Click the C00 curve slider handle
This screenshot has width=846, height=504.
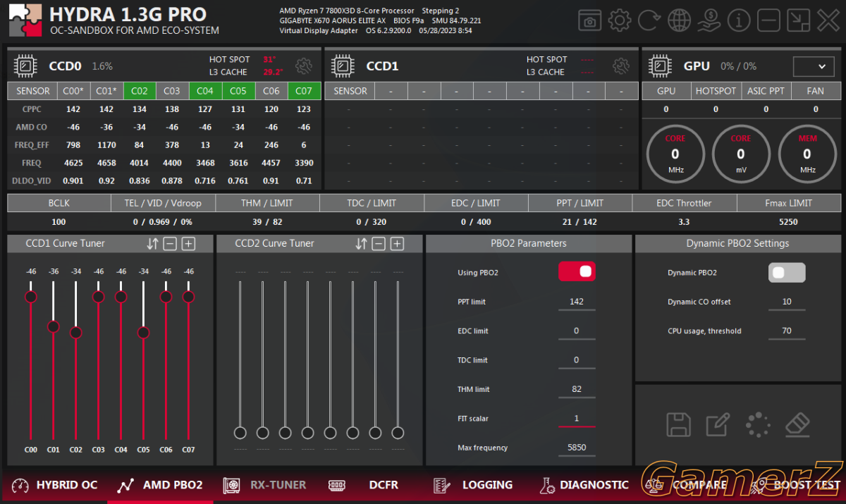[31, 297]
